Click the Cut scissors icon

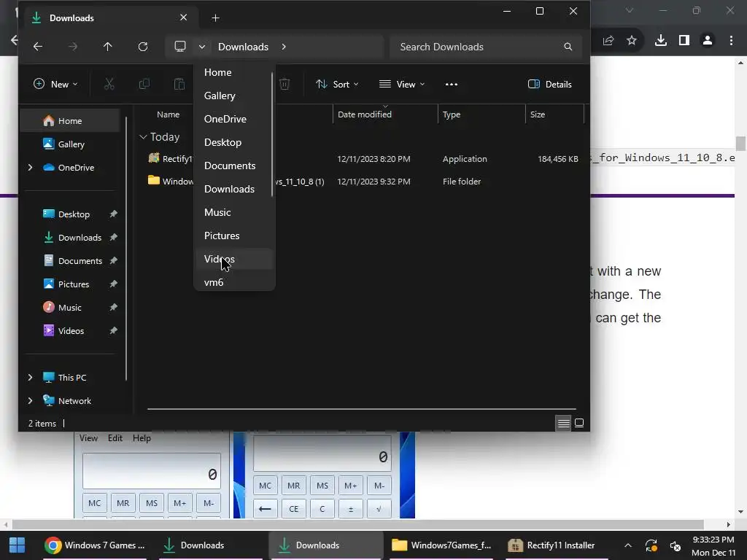pyautogui.click(x=109, y=85)
